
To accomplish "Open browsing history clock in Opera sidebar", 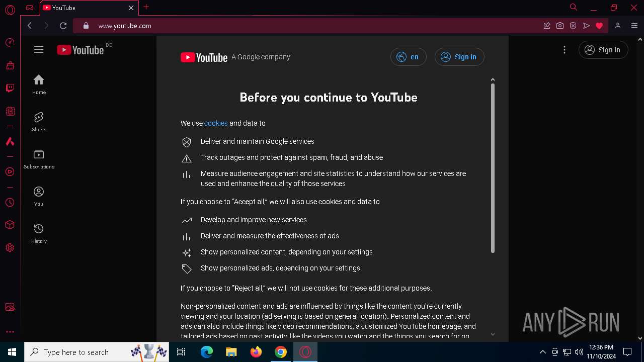I will click(x=10, y=203).
